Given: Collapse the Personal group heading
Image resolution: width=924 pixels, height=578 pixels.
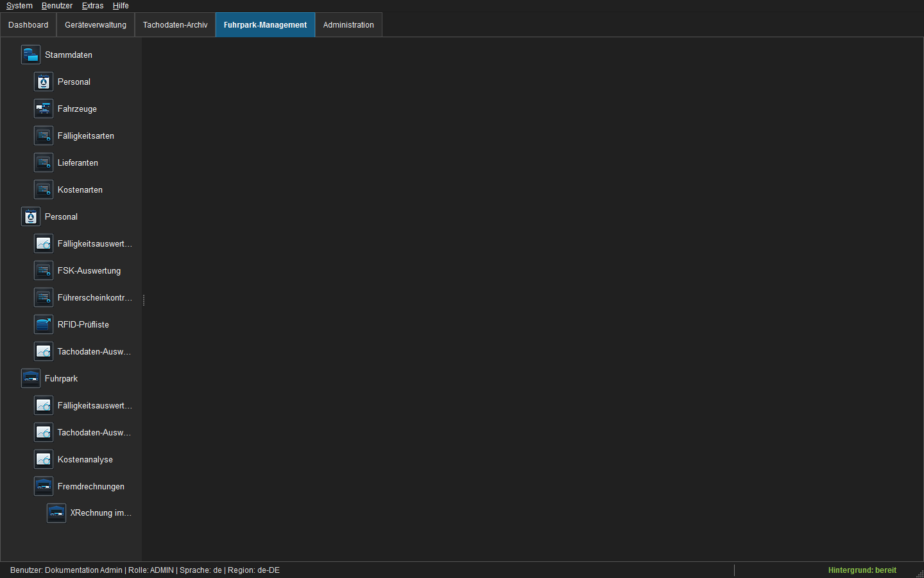Looking at the screenshot, I should pyautogui.click(x=61, y=216).
